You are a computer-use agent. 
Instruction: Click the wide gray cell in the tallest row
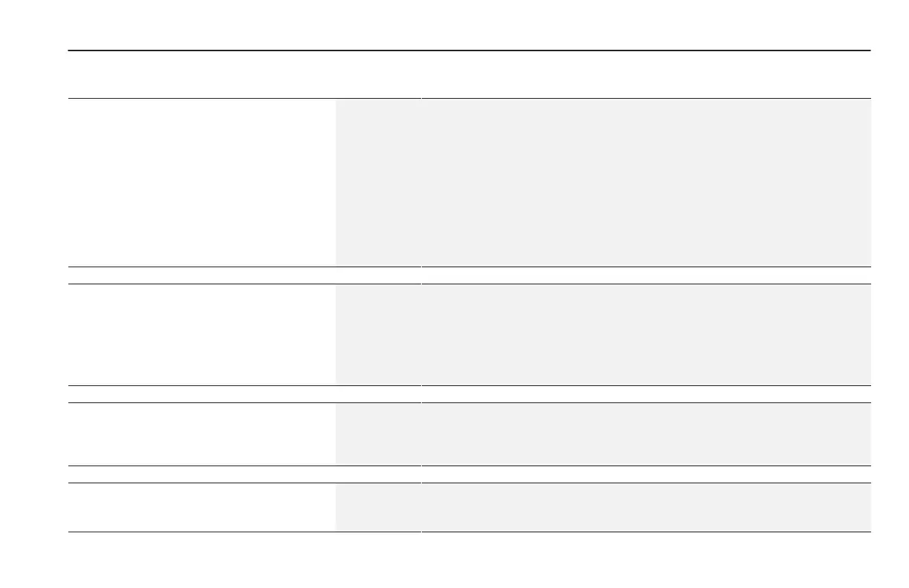coord(646,183)
